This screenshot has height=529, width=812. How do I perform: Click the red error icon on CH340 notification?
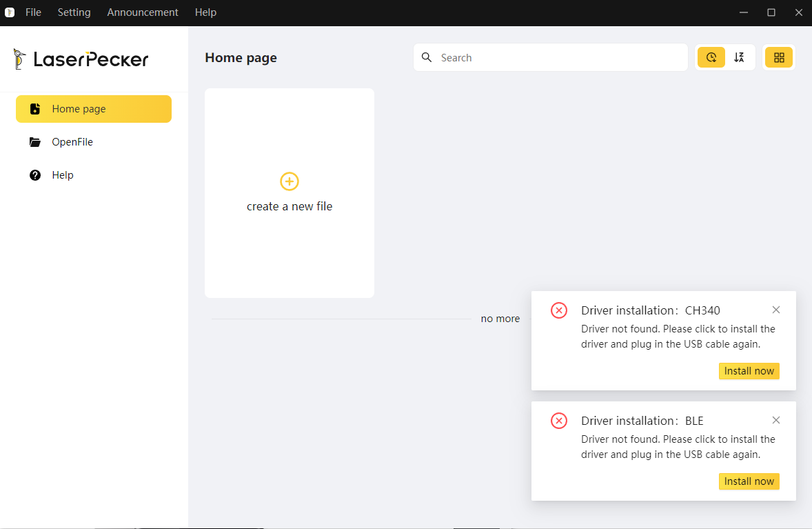[559, 310]
